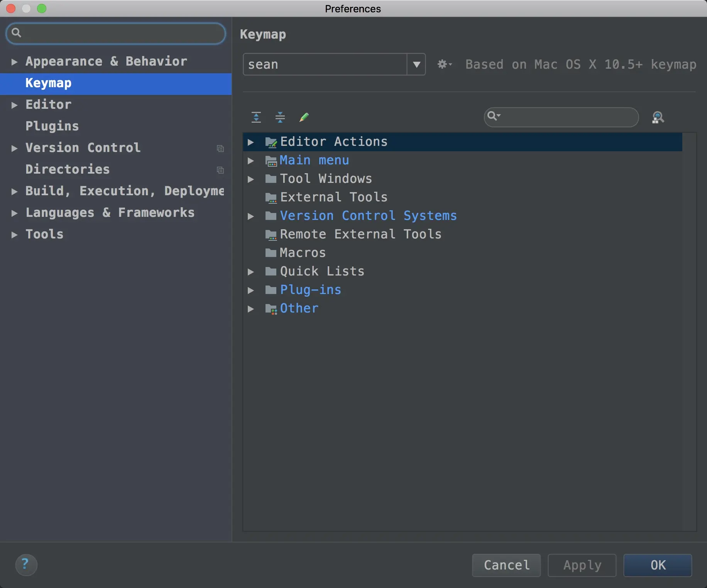707x588 pixels.
Task: Click the green pencil edit shortcut icon
Action: [304, 117]
